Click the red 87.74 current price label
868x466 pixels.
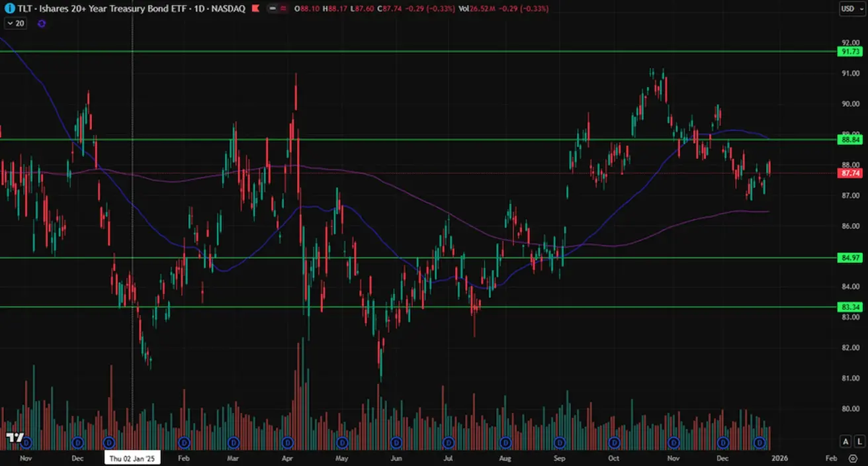point(850,173)
